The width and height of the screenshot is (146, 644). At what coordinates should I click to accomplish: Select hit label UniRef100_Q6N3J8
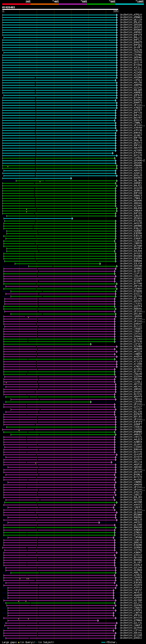pyautogui.click(x=131, y=543)
